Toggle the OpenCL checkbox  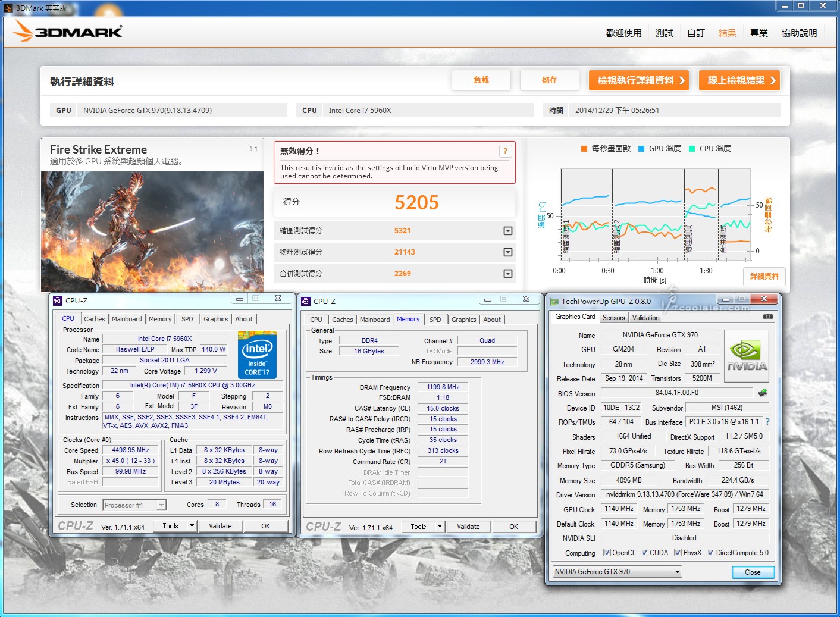coord(607,553)
